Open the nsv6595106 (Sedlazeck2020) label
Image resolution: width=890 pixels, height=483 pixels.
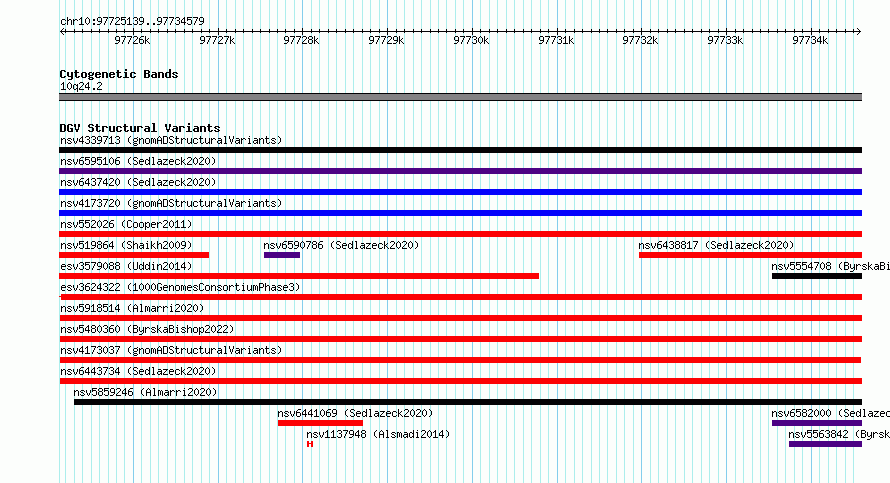138,161
